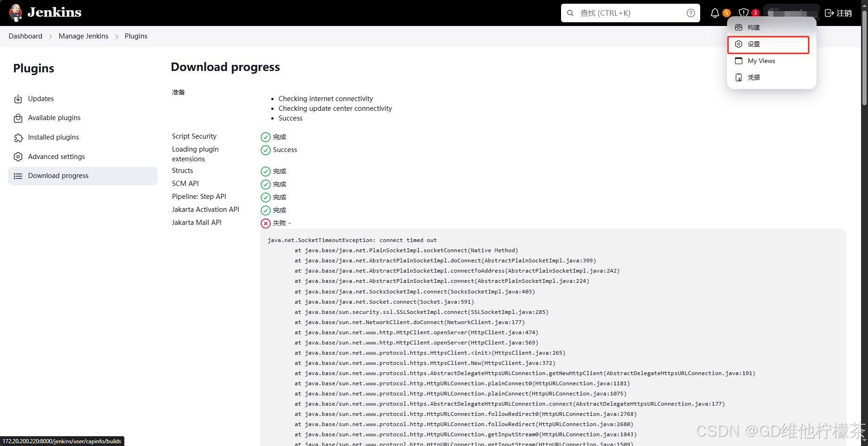Open Installed plugins in the sidebar
868x446 pixels.
83,137
